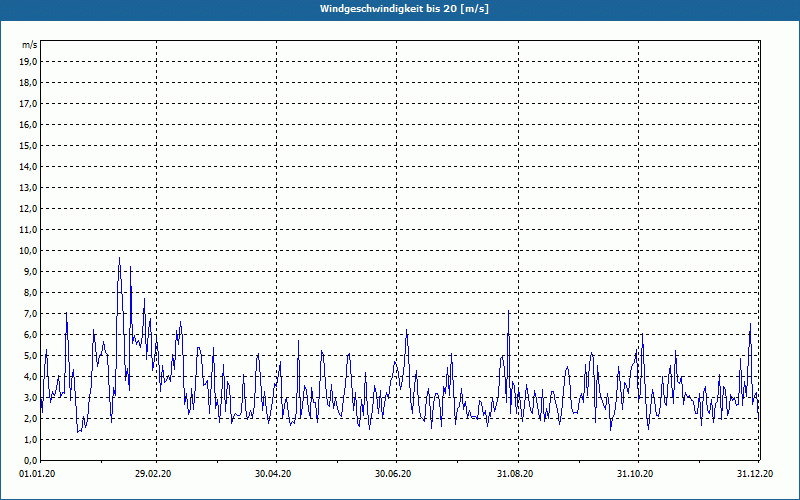Click the 4,0 y-axis label
This screenshot has height=500, width=800.
click(30, 377)
